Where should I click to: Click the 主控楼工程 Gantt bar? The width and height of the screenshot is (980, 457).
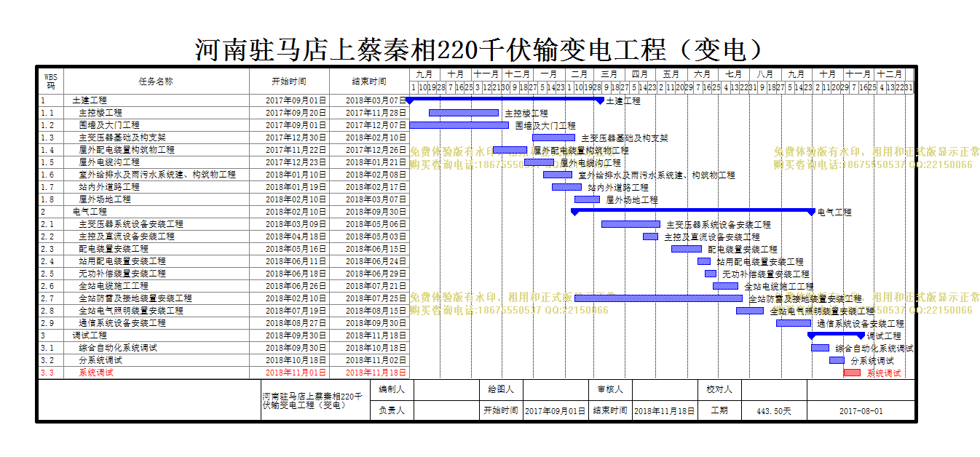coord(464,113)
